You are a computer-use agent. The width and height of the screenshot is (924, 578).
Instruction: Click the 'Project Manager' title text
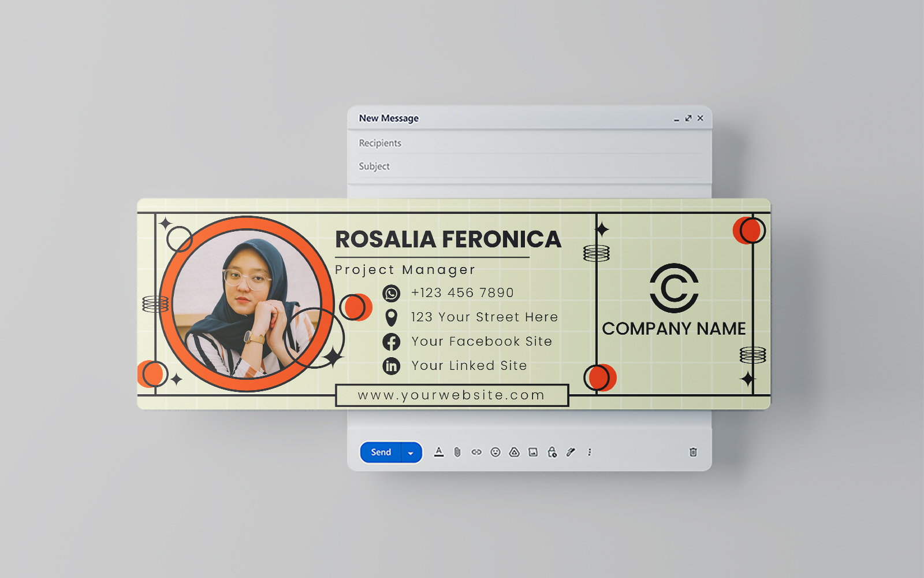pyautogui.click(x=405, y=270)
